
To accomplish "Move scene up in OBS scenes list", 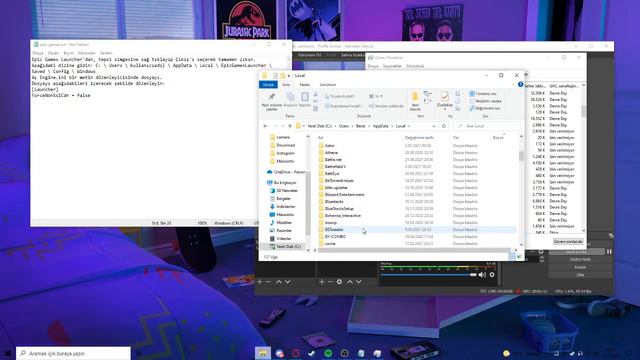I will 279,282.
